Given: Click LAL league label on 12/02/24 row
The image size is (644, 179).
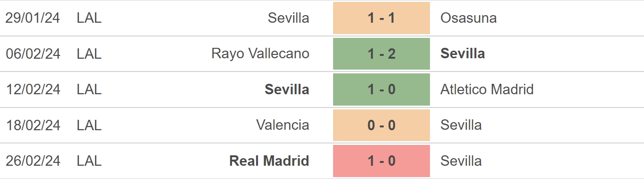Looking at the screenshot, I should (89, 89).
